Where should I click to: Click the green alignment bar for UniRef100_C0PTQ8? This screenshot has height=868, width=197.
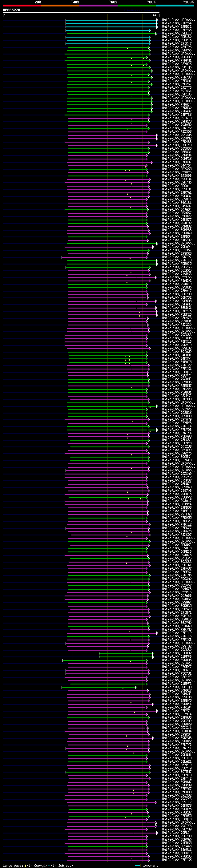click(99, 687)
